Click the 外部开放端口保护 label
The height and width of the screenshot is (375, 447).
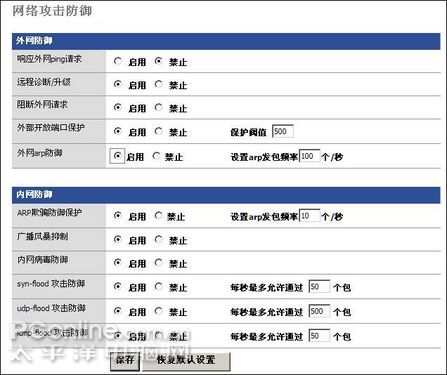51,128
